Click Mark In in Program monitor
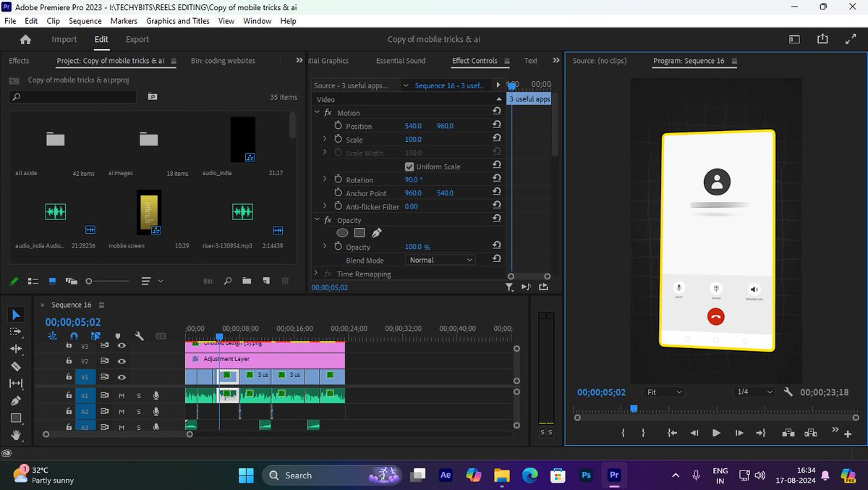This screenshot has height=490, width=868. click(x=623, y=433)
